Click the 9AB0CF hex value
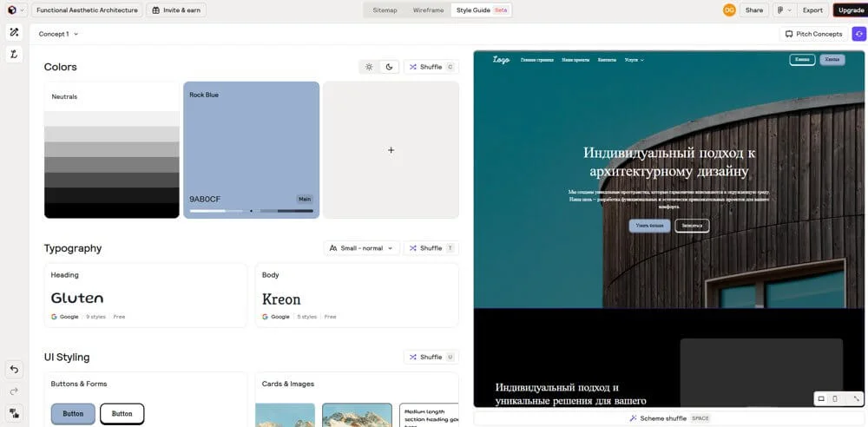 tap(205, 199)
